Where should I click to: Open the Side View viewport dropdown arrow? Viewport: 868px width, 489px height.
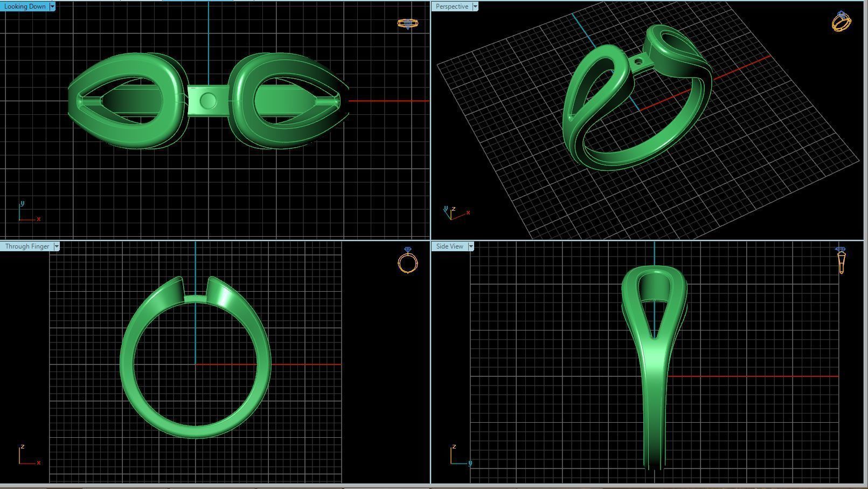470,246
